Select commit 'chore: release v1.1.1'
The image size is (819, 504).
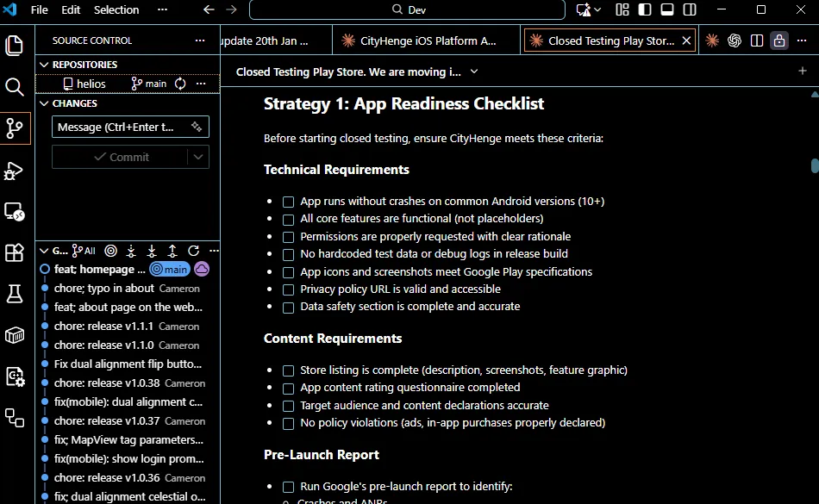tap(103, 326)
